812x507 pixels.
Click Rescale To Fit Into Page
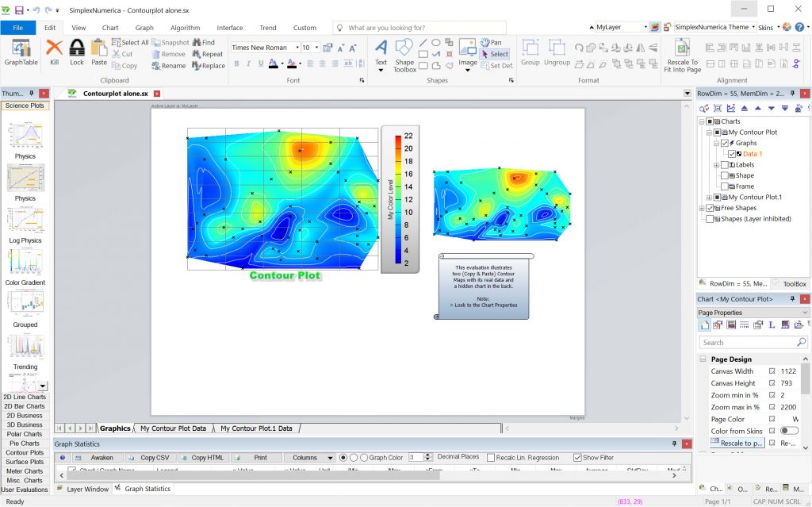[683, 56]
